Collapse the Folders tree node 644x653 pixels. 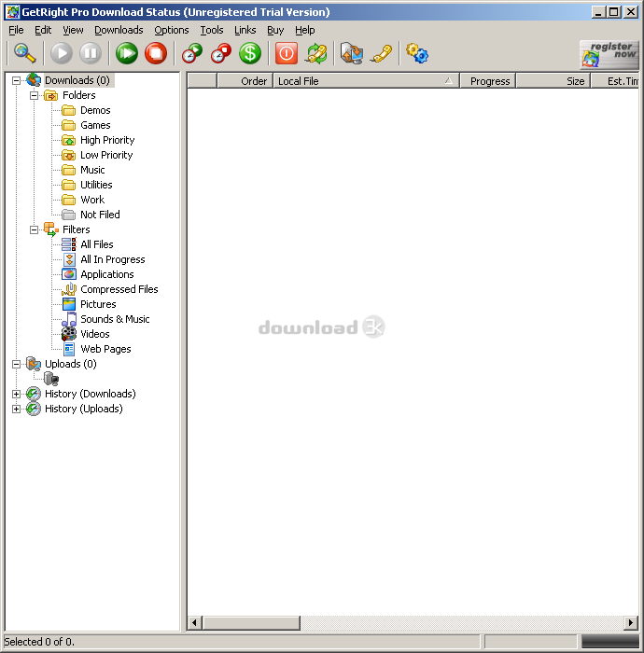pos(35,95)
